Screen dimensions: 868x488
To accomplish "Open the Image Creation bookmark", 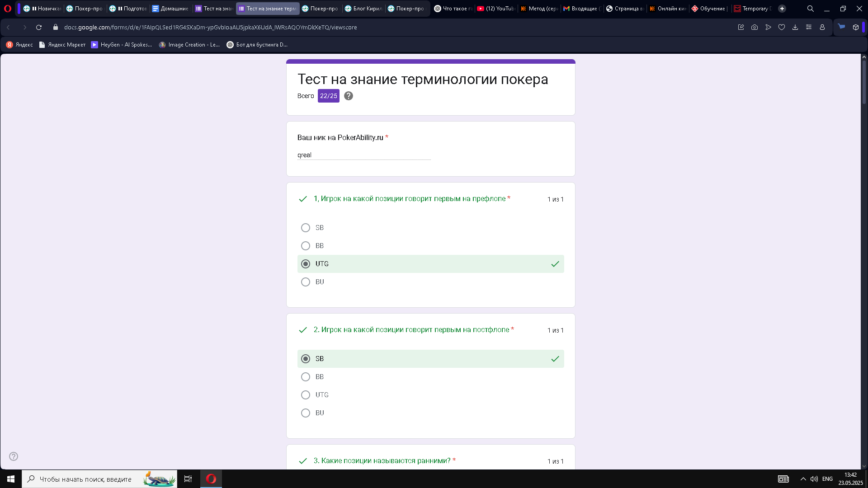I will (x=189, y=45).
